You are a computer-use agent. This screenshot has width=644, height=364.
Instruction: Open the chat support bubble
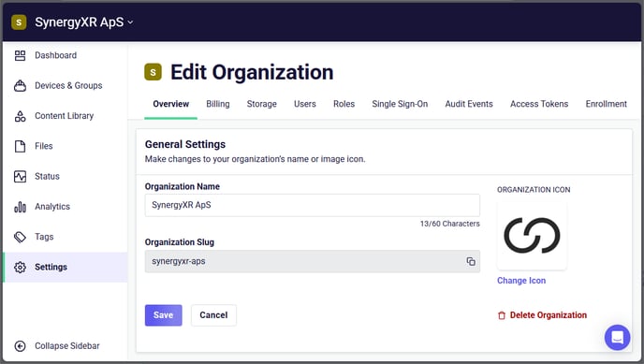coord(617,337)
